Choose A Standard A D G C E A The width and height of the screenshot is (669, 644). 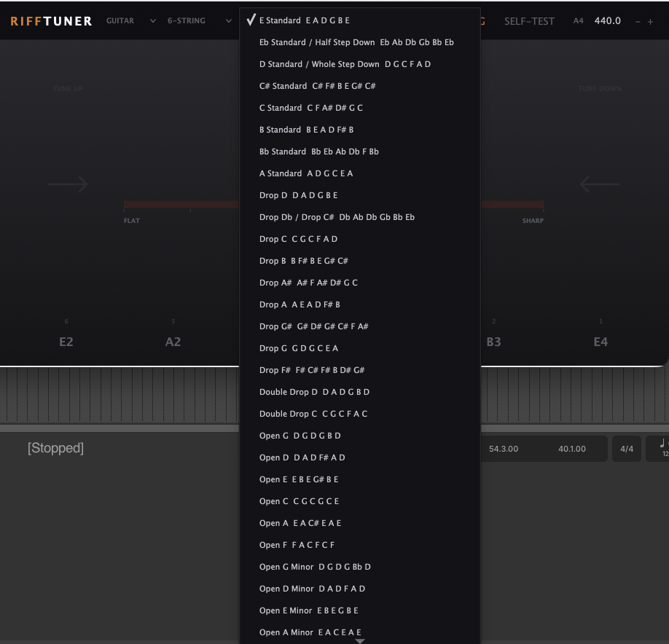(x=360, y=173)
